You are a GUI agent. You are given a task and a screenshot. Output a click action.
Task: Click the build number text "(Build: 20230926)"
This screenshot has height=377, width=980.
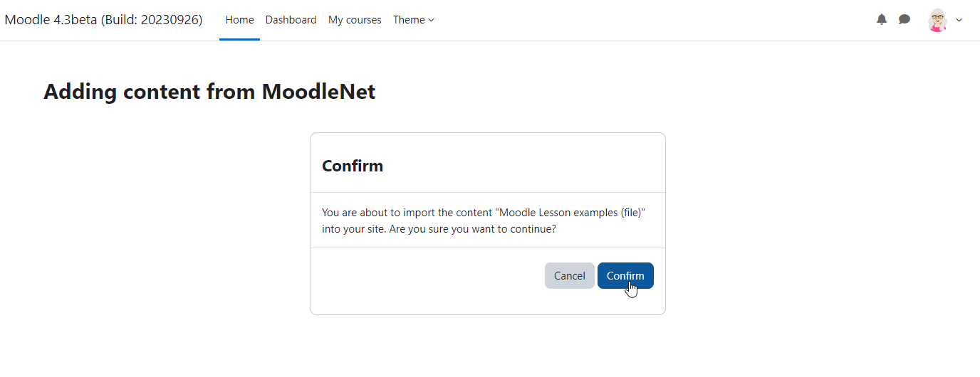152,20
